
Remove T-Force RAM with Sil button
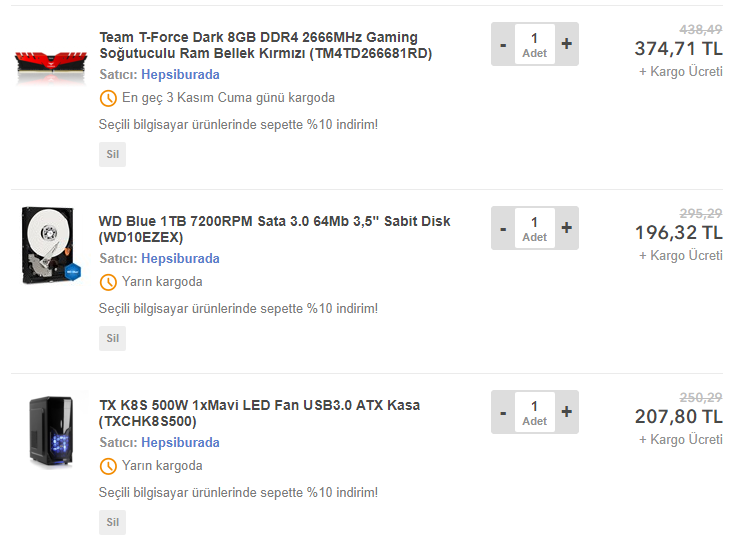tap(112, 154)
